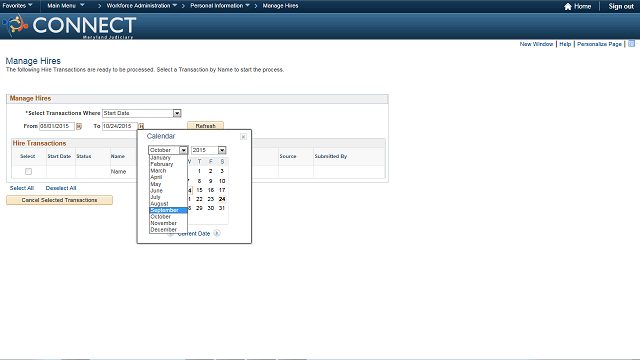Select day 23 in the calendar

(x=211, y=199)
